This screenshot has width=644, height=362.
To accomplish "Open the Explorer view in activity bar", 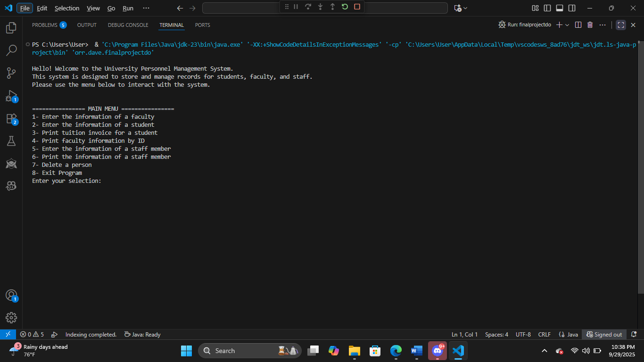I will click(x=11, y=28).
